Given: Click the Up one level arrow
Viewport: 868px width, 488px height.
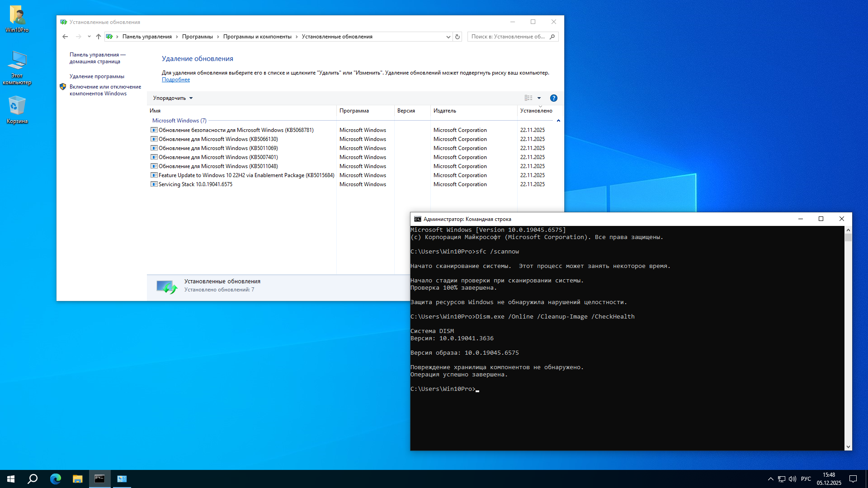Looking at the screenshot, I should pos(98,37).
